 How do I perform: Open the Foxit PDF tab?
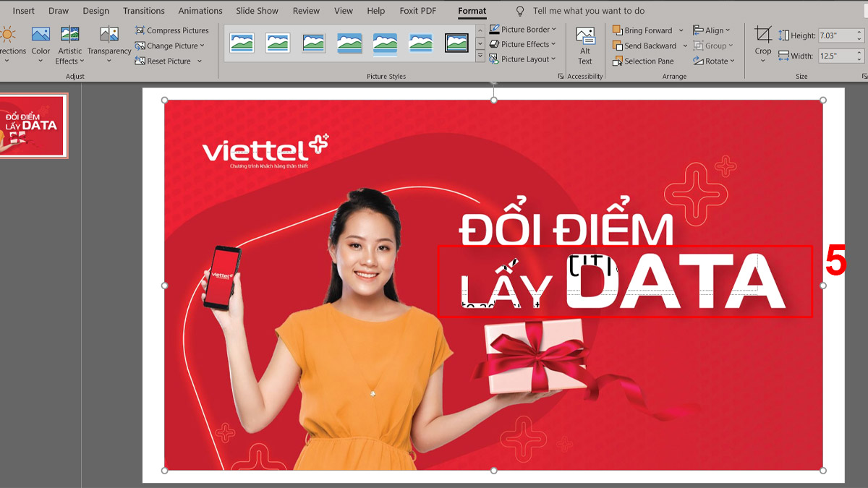[x=418, y=10]
